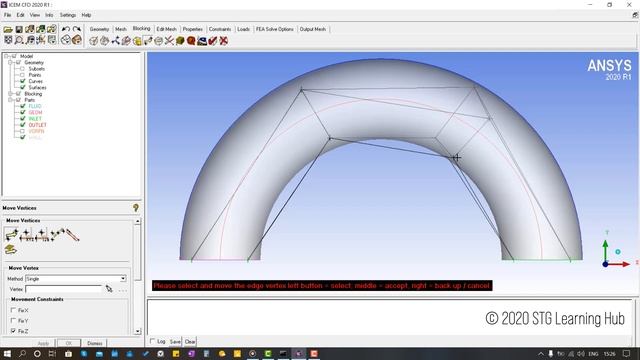The width and height of the screenshot is (640, 360).
Task: Expand the Blocking tree node
Action: tap(11, 94)
